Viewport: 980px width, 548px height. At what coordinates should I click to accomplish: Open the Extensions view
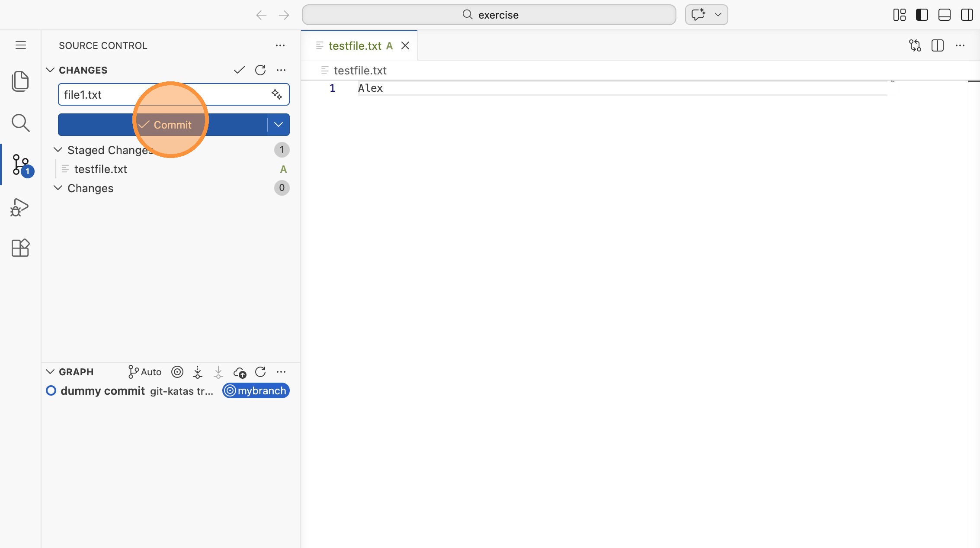coord(20,248)
